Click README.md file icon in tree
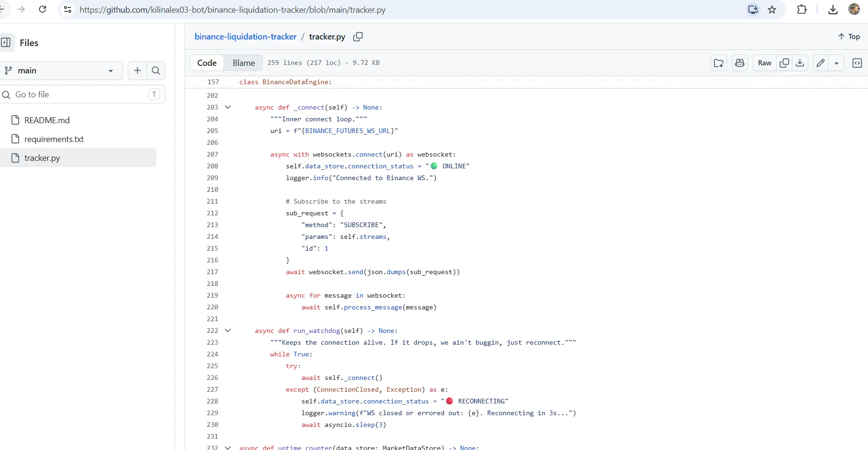 [15, 120]
